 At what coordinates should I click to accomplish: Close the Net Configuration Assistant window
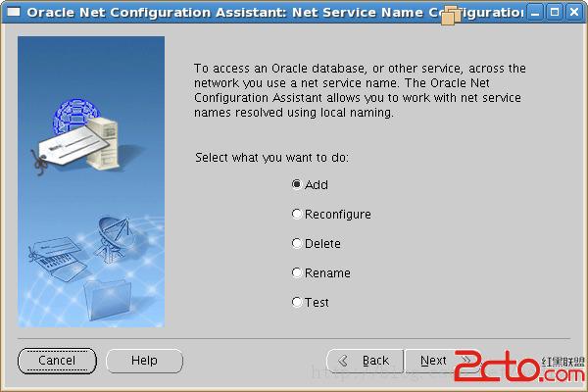574,13
